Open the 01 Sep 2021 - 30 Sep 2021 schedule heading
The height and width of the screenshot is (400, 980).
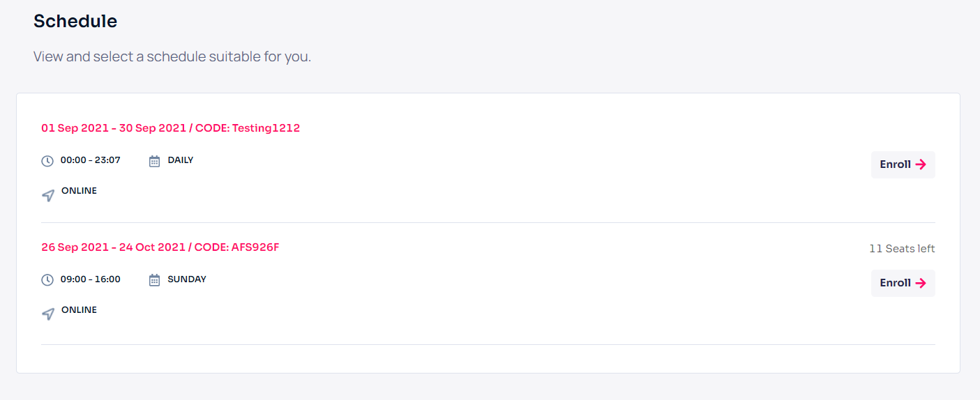[171, 128]
